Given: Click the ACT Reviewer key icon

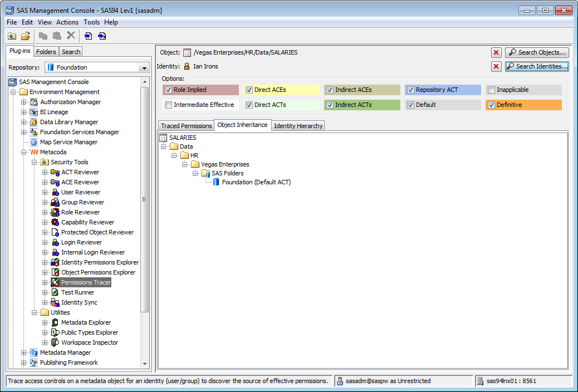Looking at the screenshot, I should click(55, 172).
